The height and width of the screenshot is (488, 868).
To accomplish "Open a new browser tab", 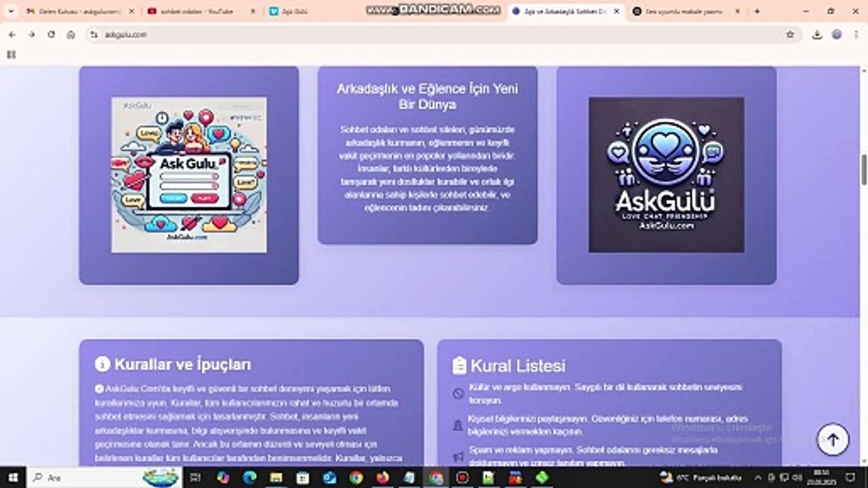I will (757, 12).
